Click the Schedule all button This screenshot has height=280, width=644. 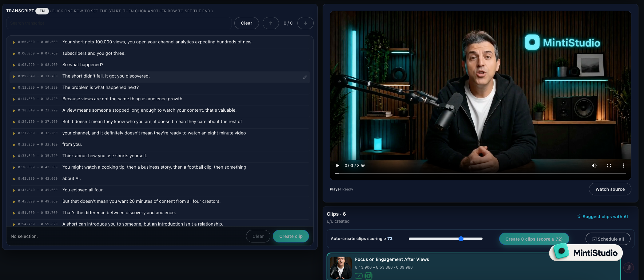point(608,239)
